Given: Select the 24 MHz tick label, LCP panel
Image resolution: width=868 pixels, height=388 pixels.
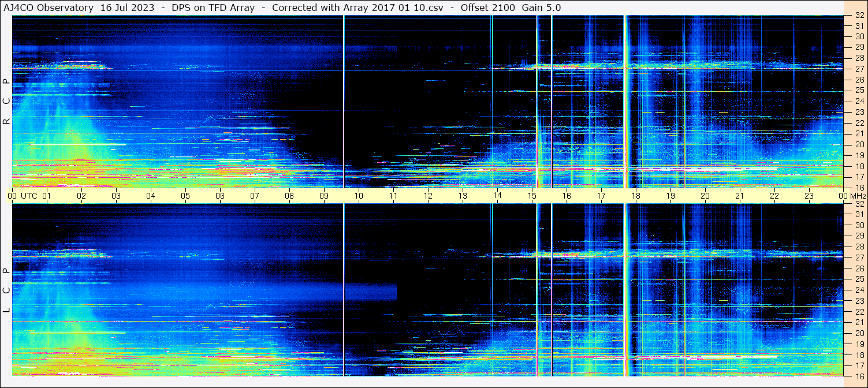Looking at the screenshot, I should [859, 290].
